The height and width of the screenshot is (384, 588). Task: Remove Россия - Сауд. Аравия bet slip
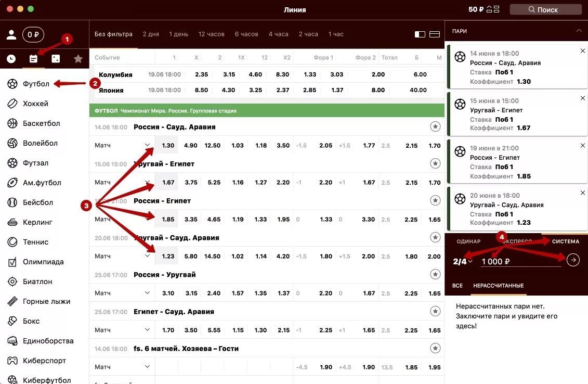pos(582,50)
